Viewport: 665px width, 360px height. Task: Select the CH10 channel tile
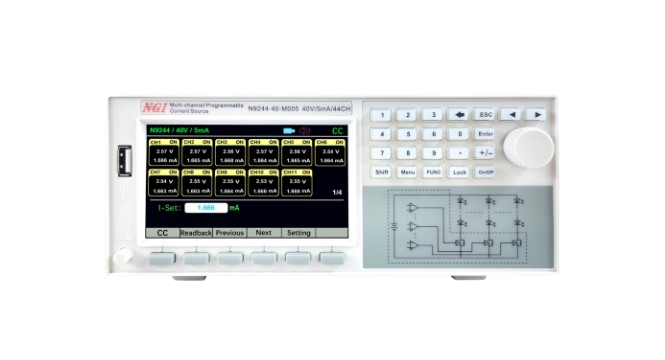point(263,183)
